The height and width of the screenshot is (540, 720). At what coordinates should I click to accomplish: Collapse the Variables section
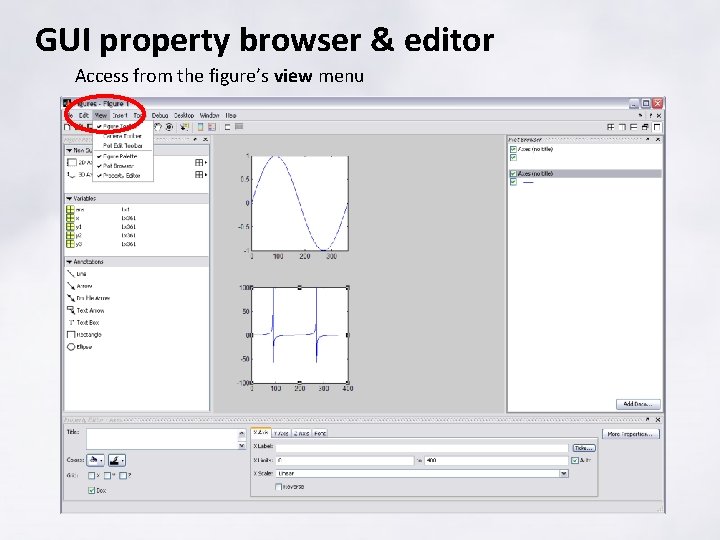(69, 198)
